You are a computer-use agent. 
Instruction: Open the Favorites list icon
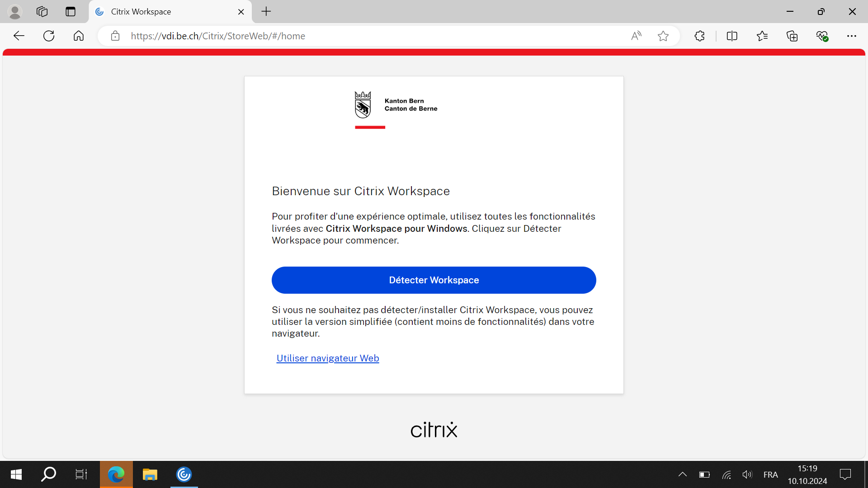[x=762, y=36]
